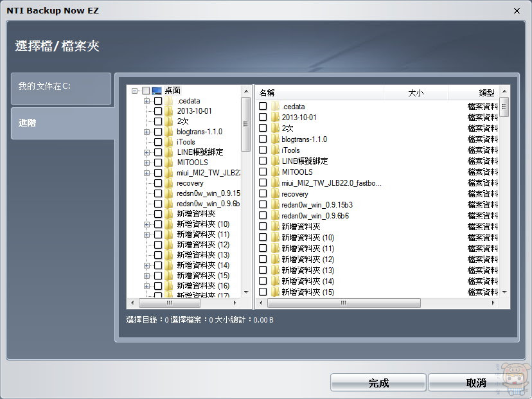532x399 pixels.
Task: Select the 新增資料夾 (11) name in tree
Action: 203,235
